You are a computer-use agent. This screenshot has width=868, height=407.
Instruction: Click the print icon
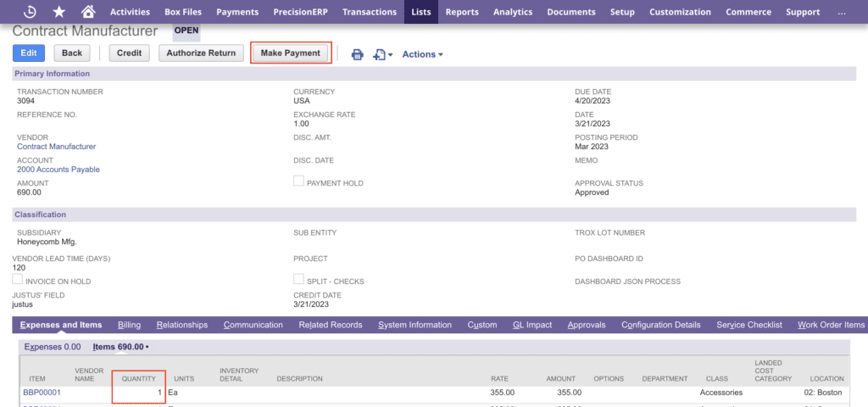357,54
